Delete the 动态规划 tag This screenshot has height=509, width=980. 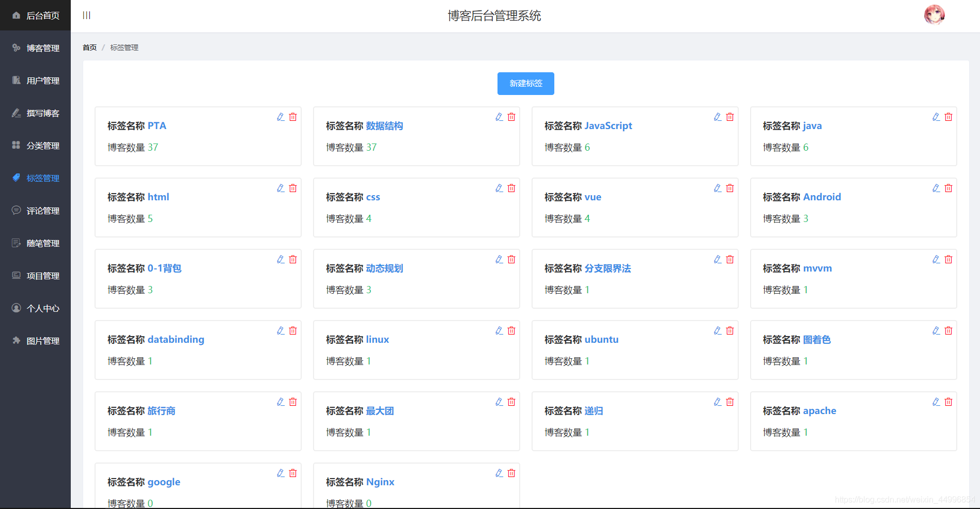[511, 259]
